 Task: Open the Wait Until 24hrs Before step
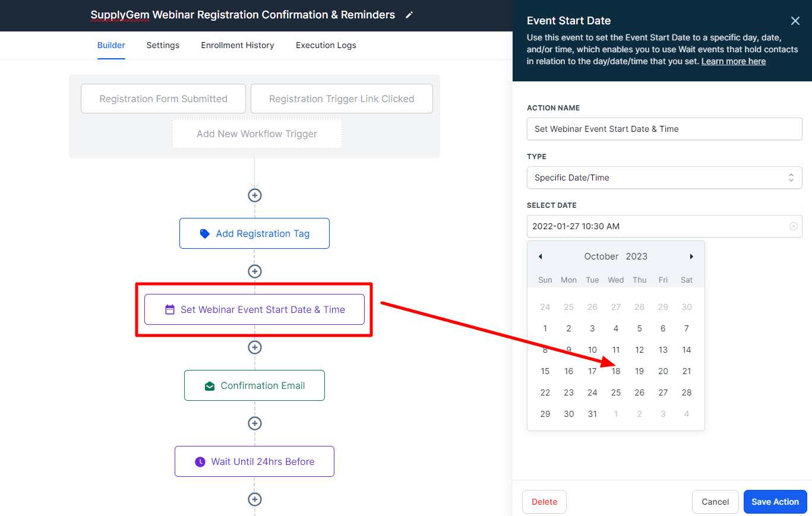point(254,461)
